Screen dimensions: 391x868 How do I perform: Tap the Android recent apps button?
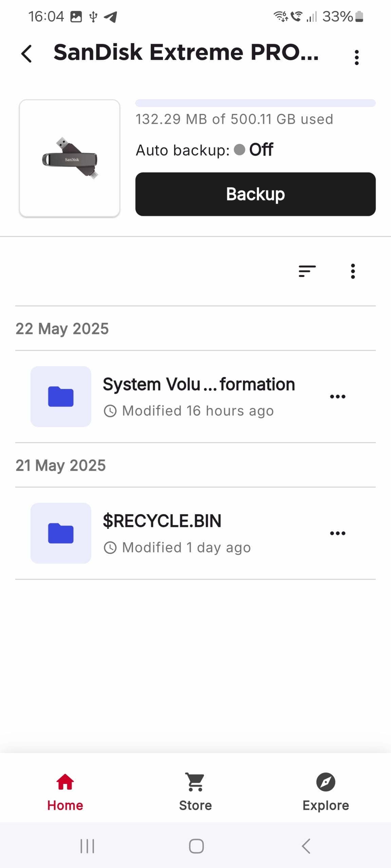87,846
